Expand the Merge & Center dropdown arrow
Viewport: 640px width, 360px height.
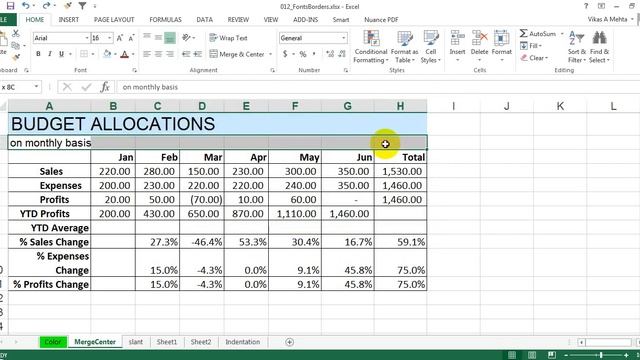coord(271,54)
